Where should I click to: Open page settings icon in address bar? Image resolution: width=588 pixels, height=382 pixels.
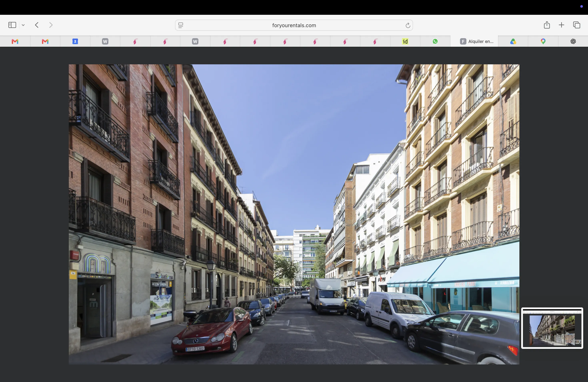tap(181, 25)
